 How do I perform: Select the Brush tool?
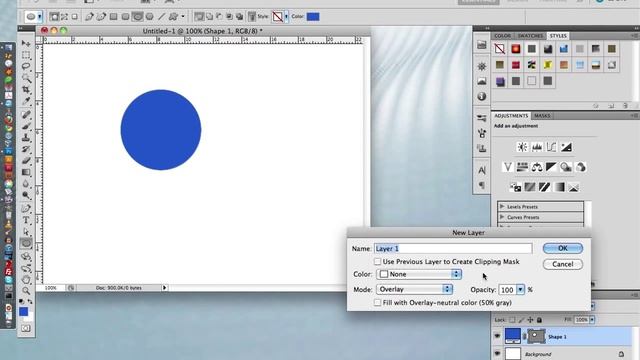pos(26,126)
